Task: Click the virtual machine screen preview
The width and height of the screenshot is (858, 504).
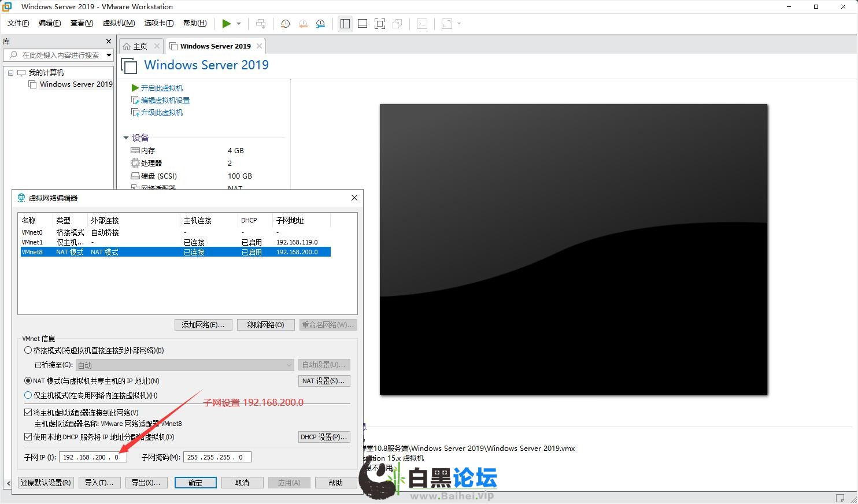Action: tap(574, 249)
